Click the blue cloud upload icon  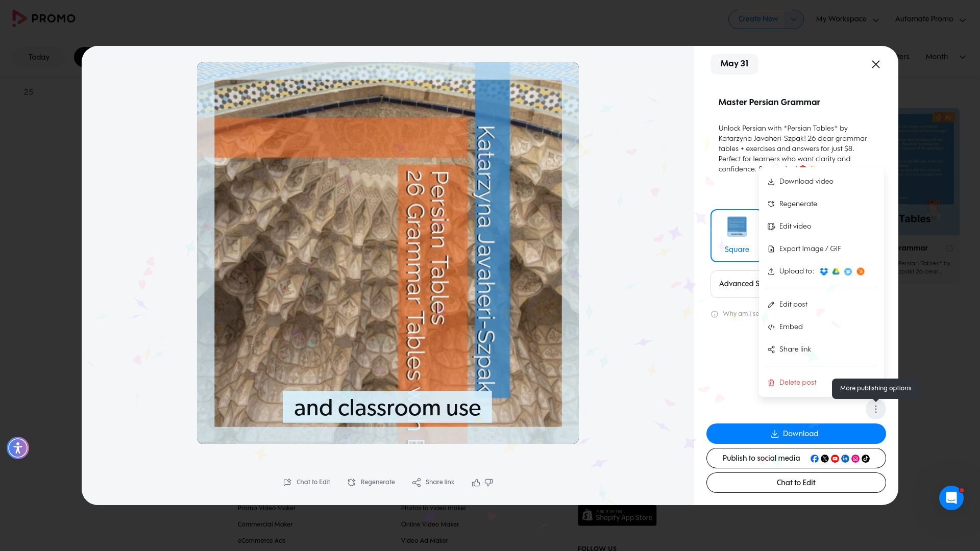point(848,271)
